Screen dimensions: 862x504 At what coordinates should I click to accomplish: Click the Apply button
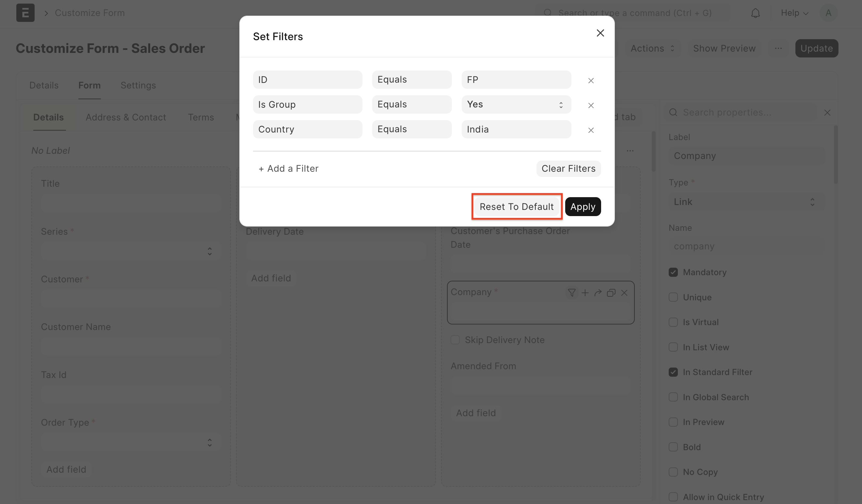pos(583,207)
